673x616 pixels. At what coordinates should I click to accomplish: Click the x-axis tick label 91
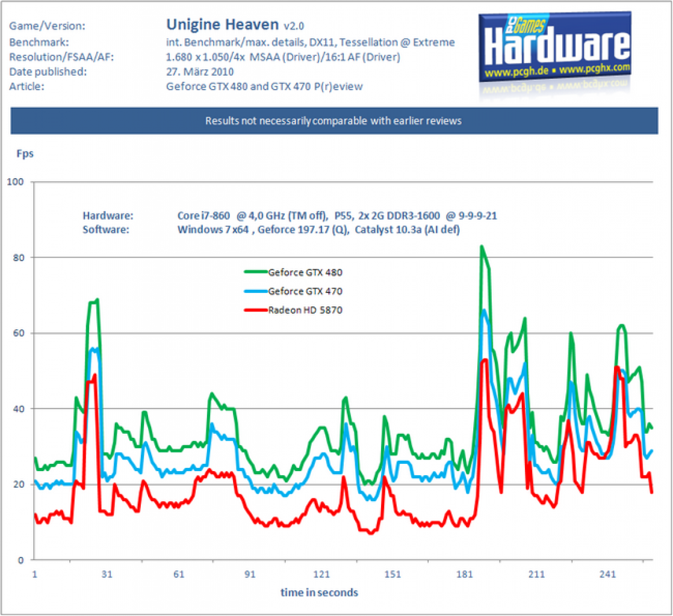point(250,574)
